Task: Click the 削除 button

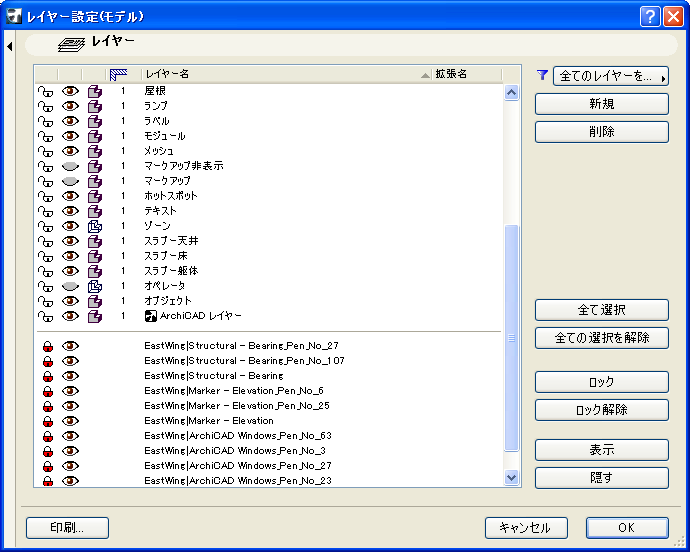Action: (602, 132)
